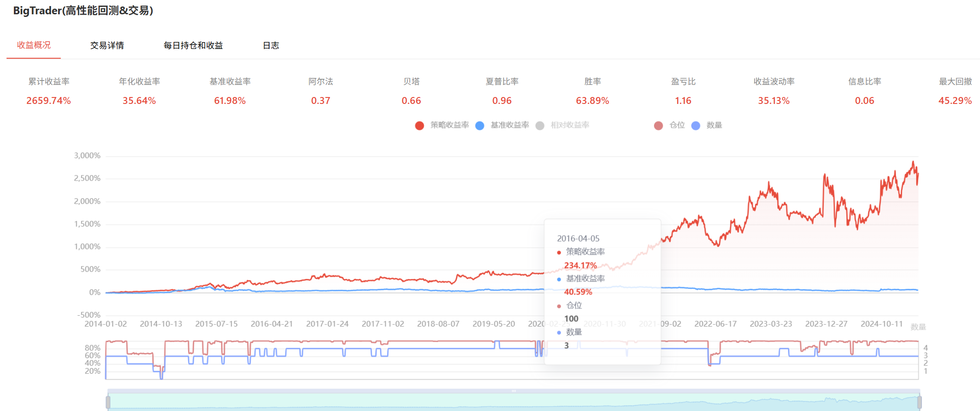Click left handle of the zoom slider
Screen dimensions: 980x411
point(108,402)
